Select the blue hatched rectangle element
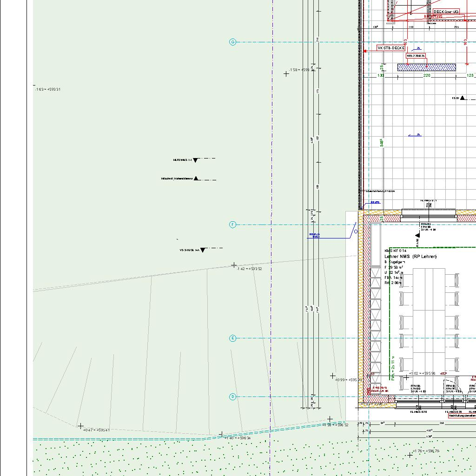Viewport: 476px width, 476px height. [x=426, y=67]
